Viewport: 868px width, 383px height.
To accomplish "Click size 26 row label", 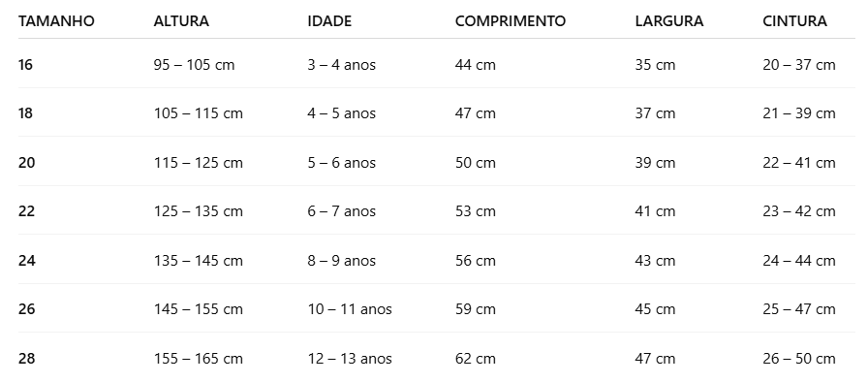I will [26, 308].
